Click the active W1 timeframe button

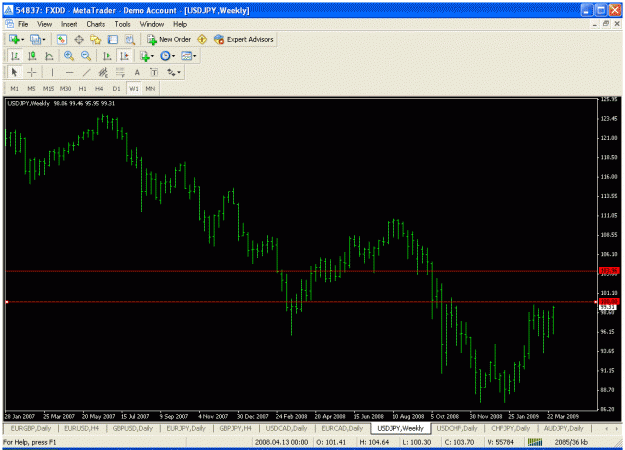[x=134, y=88]
